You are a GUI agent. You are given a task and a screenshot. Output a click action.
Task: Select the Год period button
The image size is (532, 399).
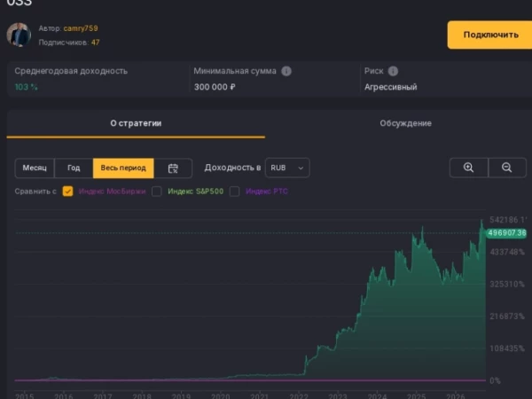coord(74,168)
